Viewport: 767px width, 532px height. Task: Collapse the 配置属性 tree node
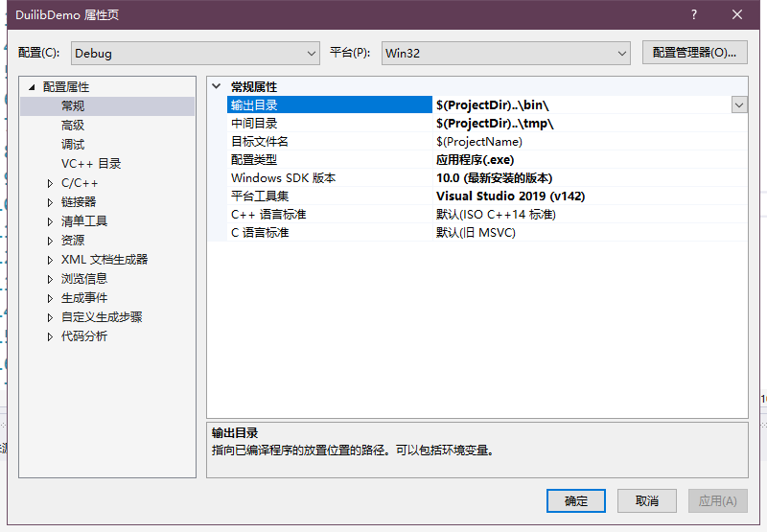[32, 87]
